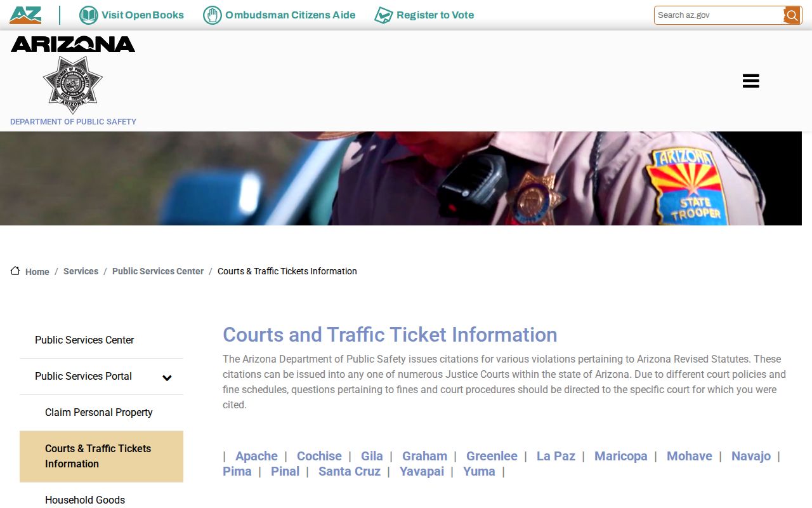812x508 pixels.
Task: Click the breadcrumb text Courts & Traffic Tickets Information
Action: pos(287,271)
